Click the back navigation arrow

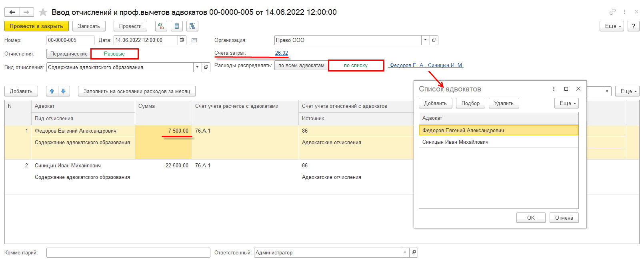pos(12,12)
